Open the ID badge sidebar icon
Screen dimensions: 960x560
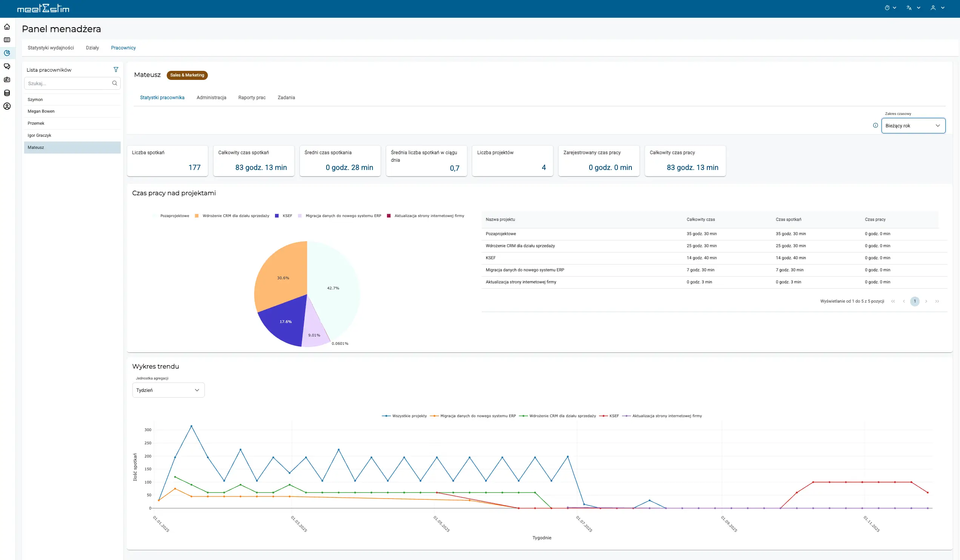[x=7, y=80]
